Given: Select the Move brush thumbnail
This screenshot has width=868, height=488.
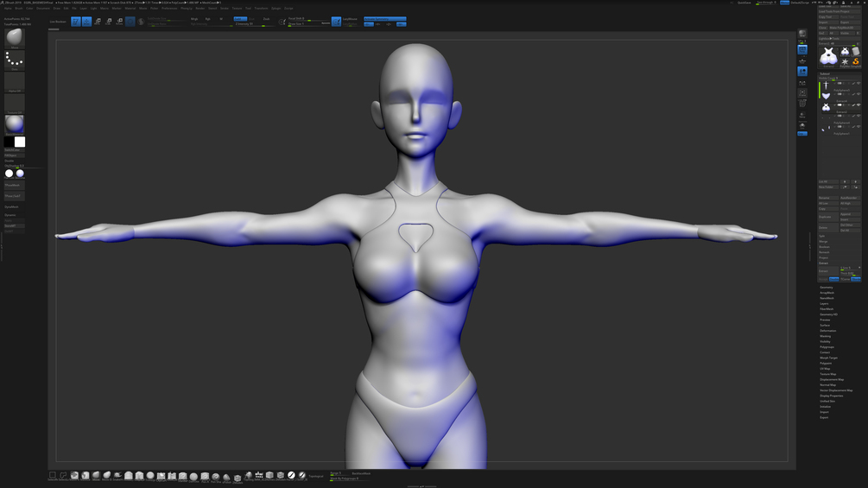Looking at the screenshot, I should (15, 38).
